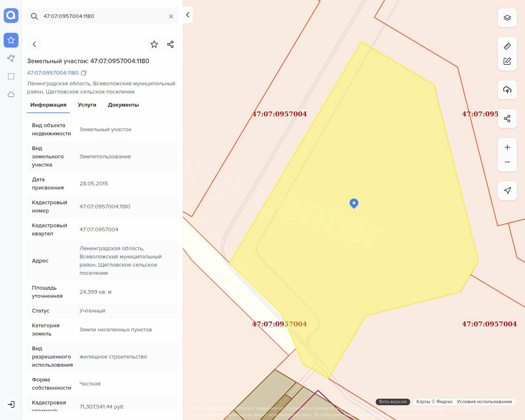Zoom out of the map

[x=507, y=162]
